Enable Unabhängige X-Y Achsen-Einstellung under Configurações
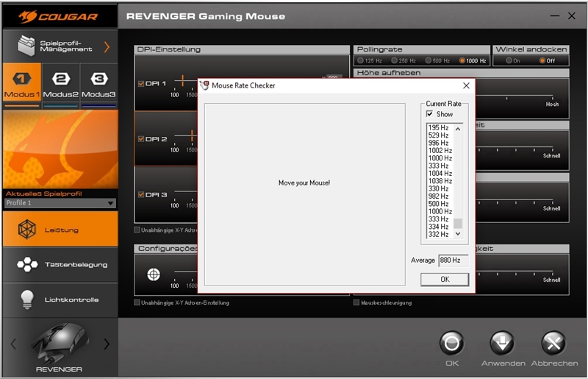Image resolution: width=588 pixels, height=379 pixels. [137, 302]
